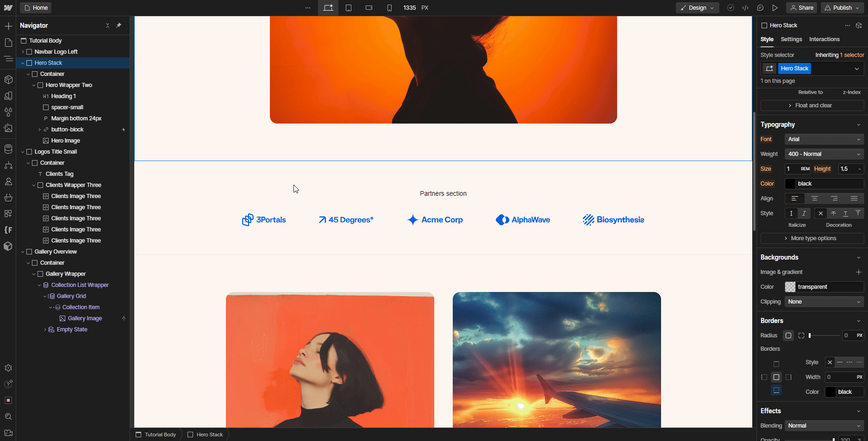Switch to the Settings tab

791,39
